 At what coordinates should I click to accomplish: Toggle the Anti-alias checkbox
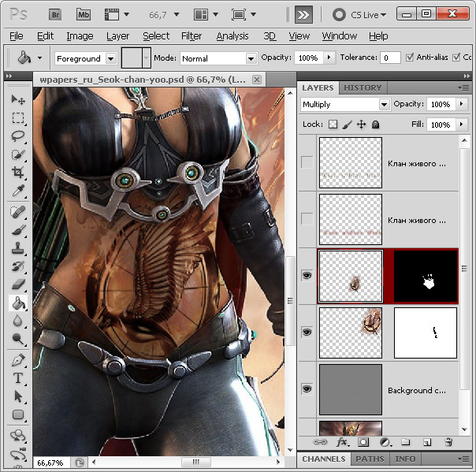click(410, 57)
